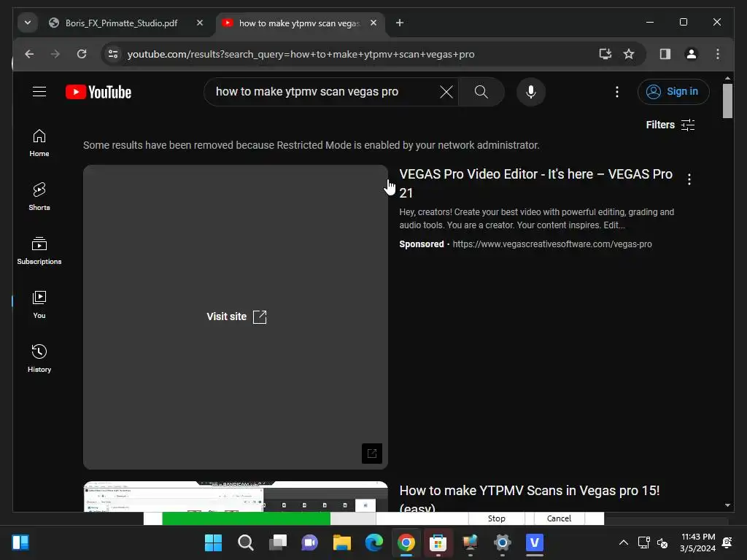Click the Sign in button
Image resolution: width=747 pixels, height=560 pixels.
pyautogui.click(x=673, y=91)
